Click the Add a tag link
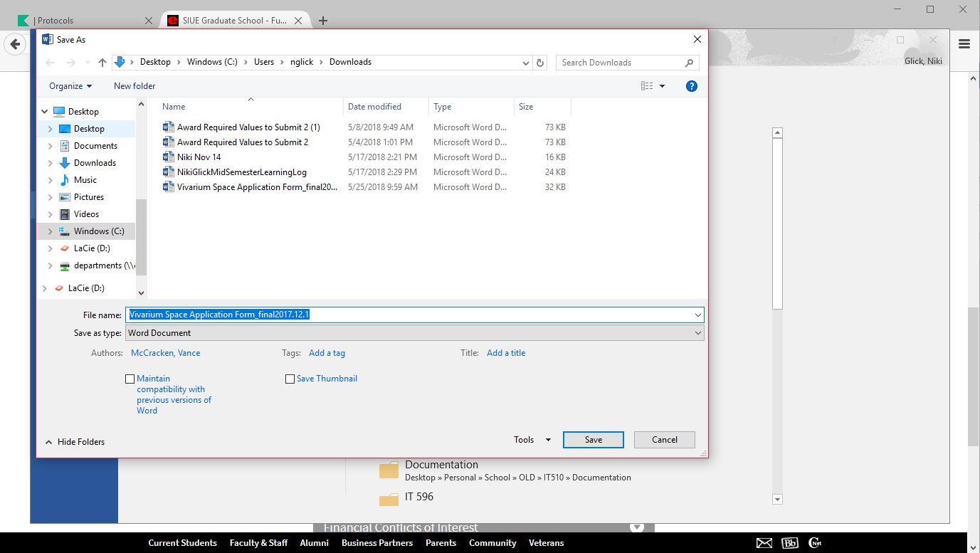980x553 pixels. [327, 353]
